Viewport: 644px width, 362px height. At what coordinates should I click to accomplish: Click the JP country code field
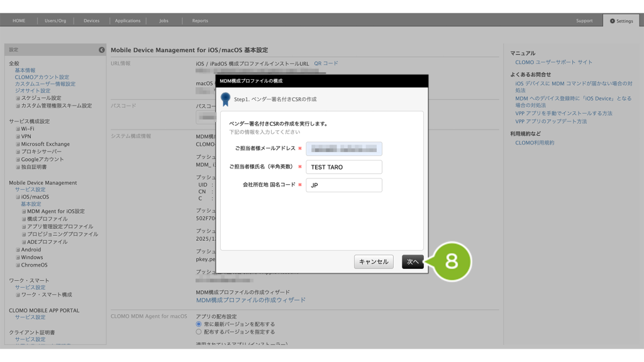(x=344, y=185)
